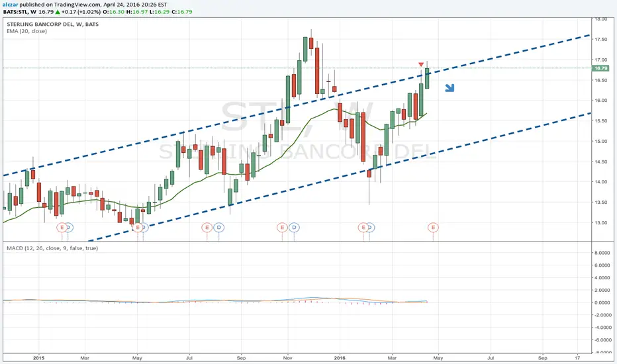
Task: Select the earnings E marker near August 2015
Action: pos(207,228)
